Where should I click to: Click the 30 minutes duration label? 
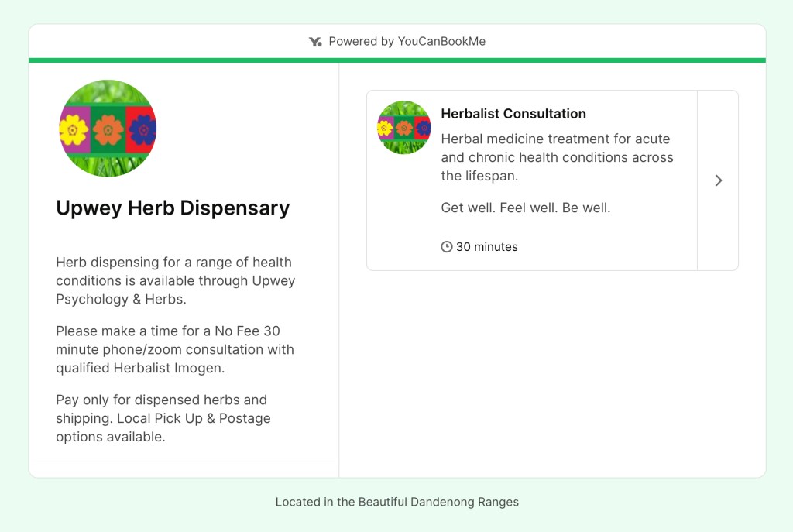pyautogui.click(x=486, y=247)
